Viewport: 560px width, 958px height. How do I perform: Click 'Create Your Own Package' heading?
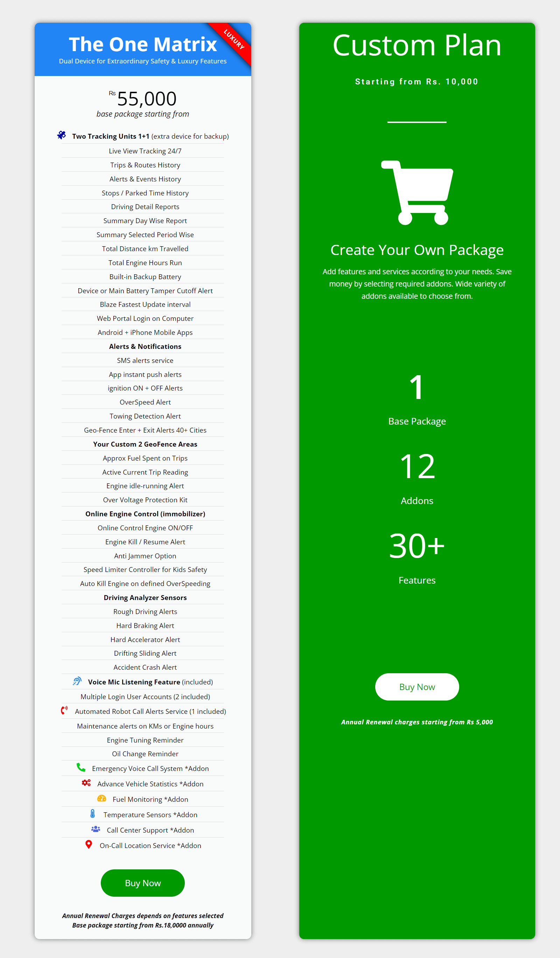[417, 250]
